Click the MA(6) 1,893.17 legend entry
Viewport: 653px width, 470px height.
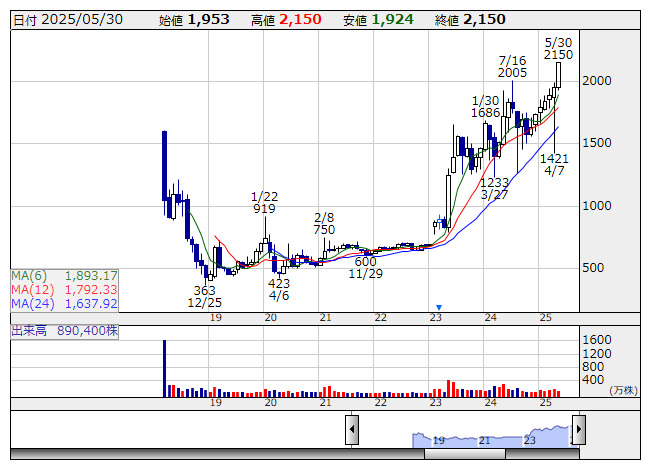[x=65, y=276]
